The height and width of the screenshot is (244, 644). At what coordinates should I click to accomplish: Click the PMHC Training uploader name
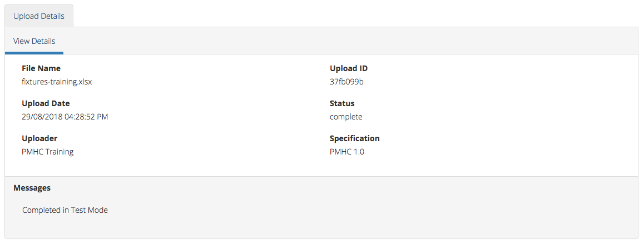(x=48, y=152)
